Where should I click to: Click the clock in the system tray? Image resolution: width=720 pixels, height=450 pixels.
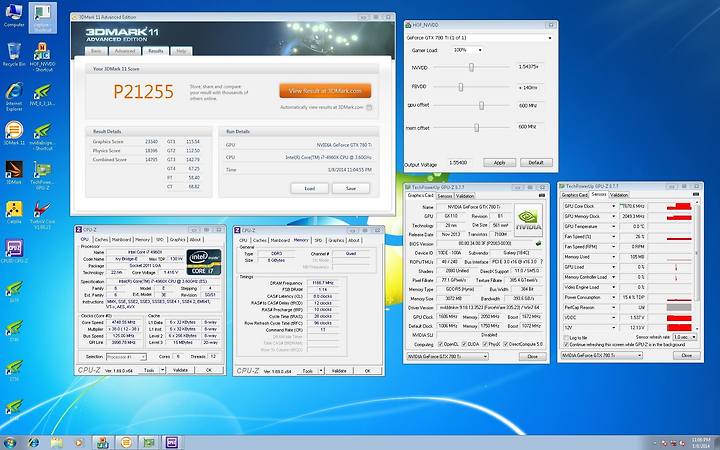tap(700, 443)
